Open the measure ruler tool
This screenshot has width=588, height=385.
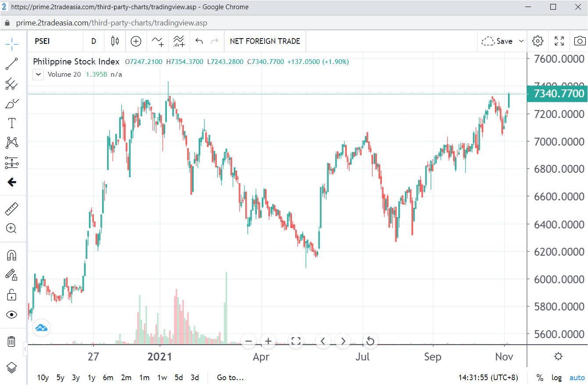[x=12, y=209]
